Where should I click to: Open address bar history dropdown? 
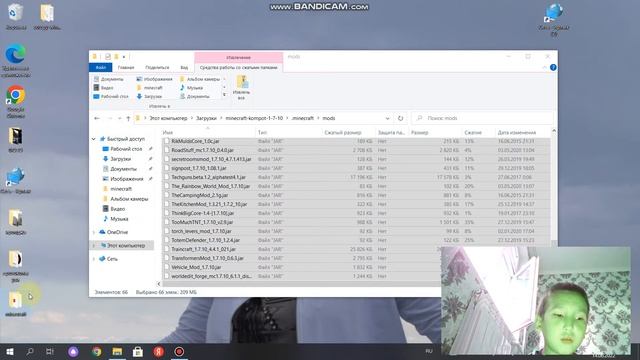387,118
